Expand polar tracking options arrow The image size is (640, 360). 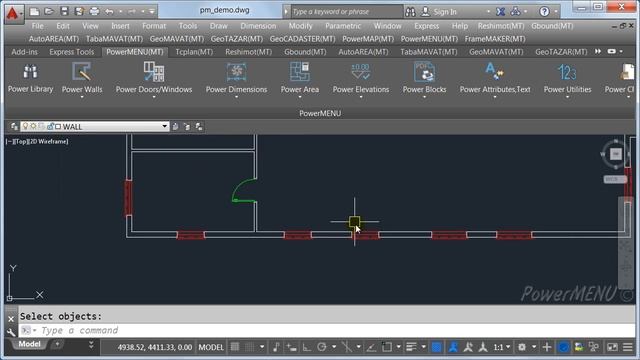334,347
